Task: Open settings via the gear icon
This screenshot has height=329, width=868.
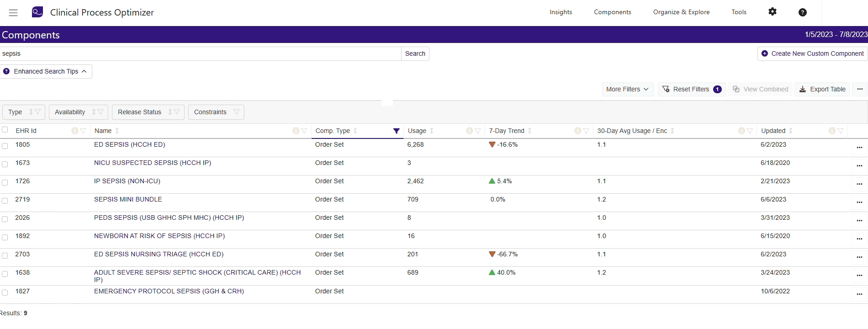Action: (772, 12)
